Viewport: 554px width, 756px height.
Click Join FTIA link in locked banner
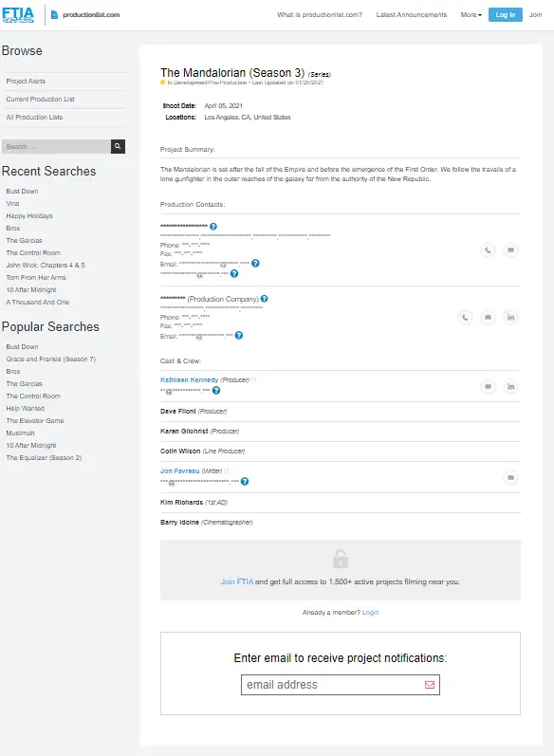click(x=237, y=582)
